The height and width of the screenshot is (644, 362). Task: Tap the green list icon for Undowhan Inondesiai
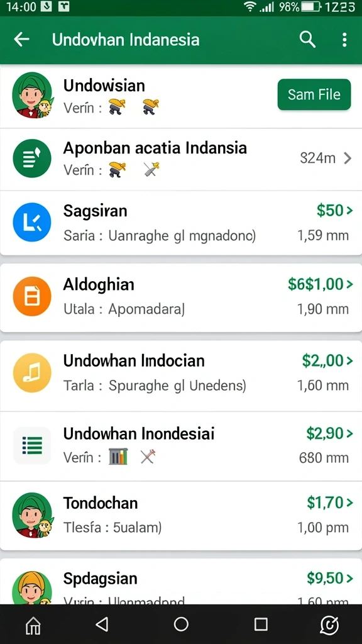[x=32, y=445]
